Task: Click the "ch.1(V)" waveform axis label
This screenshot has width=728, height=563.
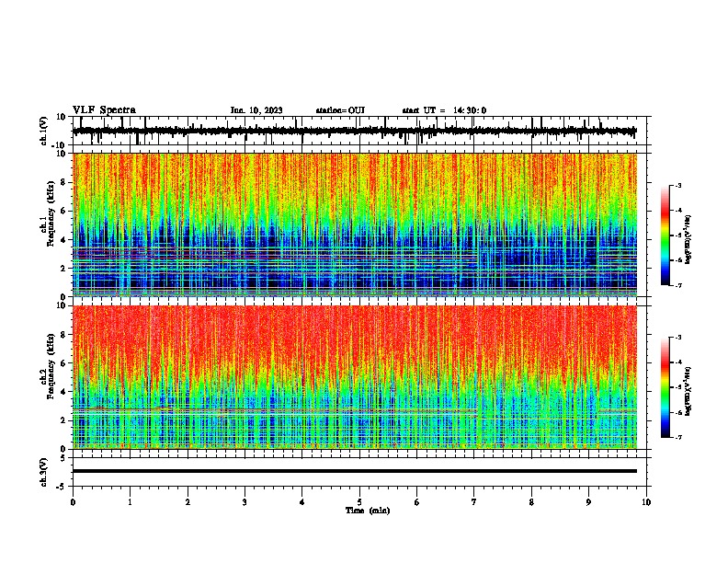Action: click(44, 131)
